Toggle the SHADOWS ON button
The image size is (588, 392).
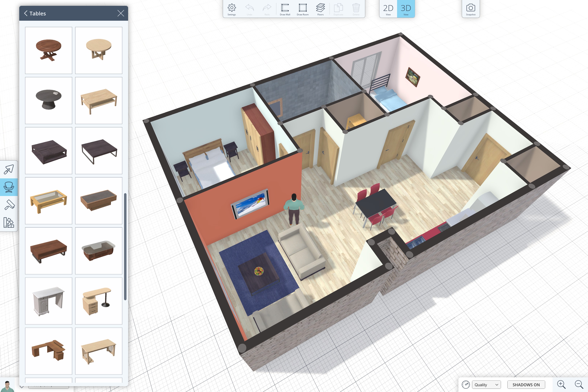[526, 385]
